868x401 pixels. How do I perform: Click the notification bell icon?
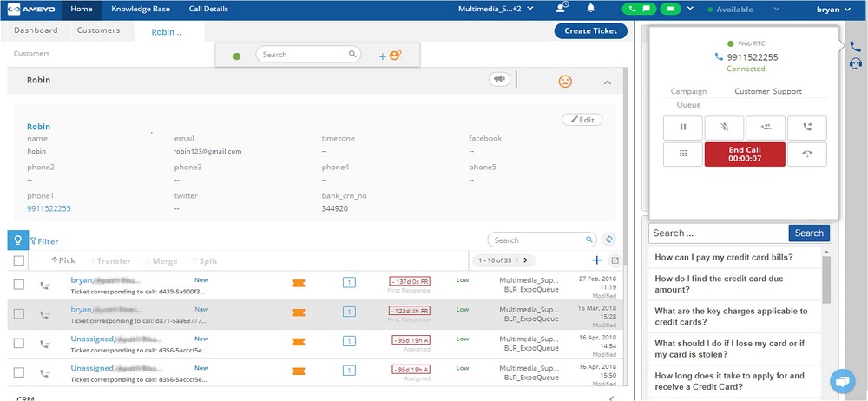pos(591,9)
